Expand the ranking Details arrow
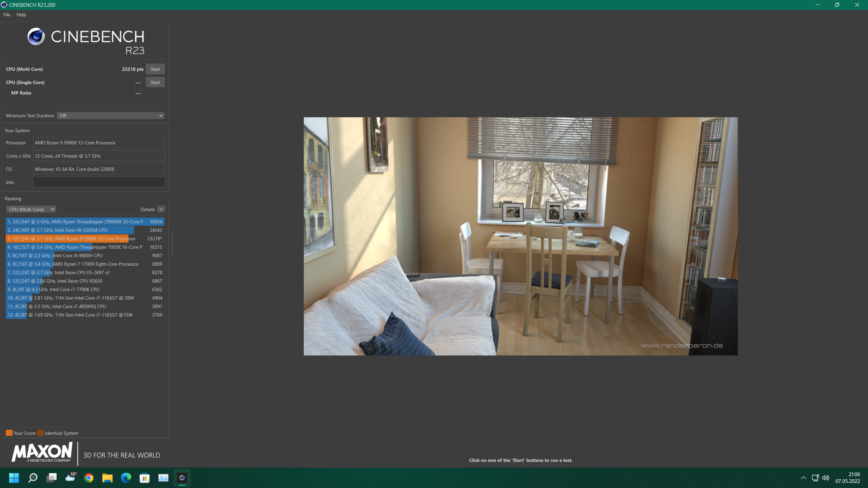This screenshot has width=868, height=488. click(161, 209)
